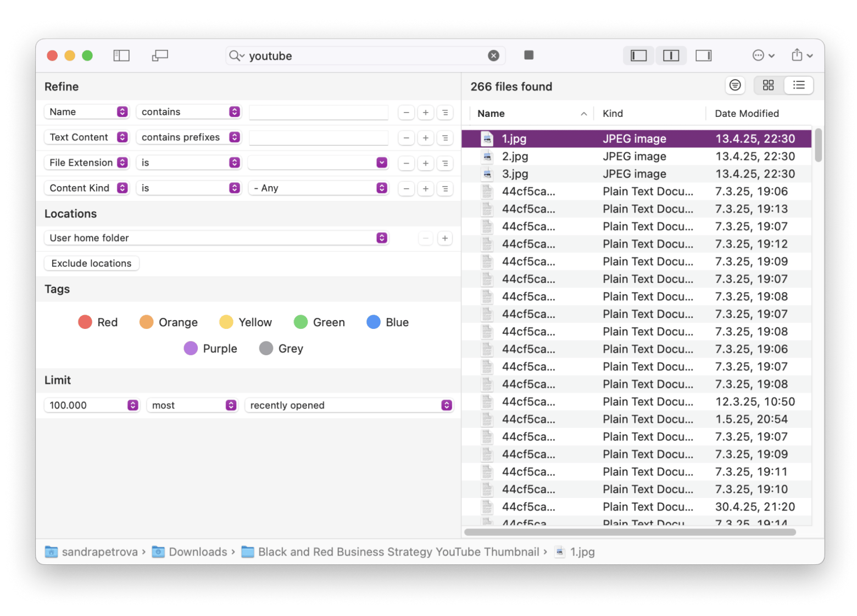
Task: Add criterion after the Name row
Action: (425, 112)
